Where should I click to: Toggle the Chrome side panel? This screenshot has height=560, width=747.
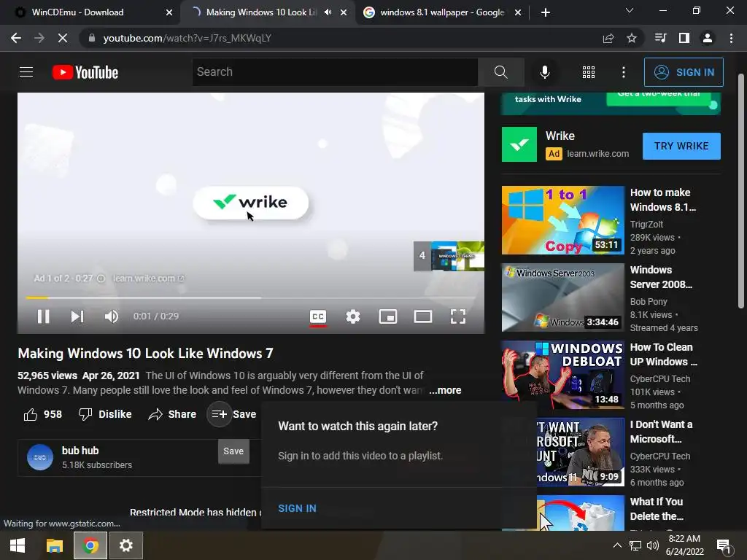684,38
